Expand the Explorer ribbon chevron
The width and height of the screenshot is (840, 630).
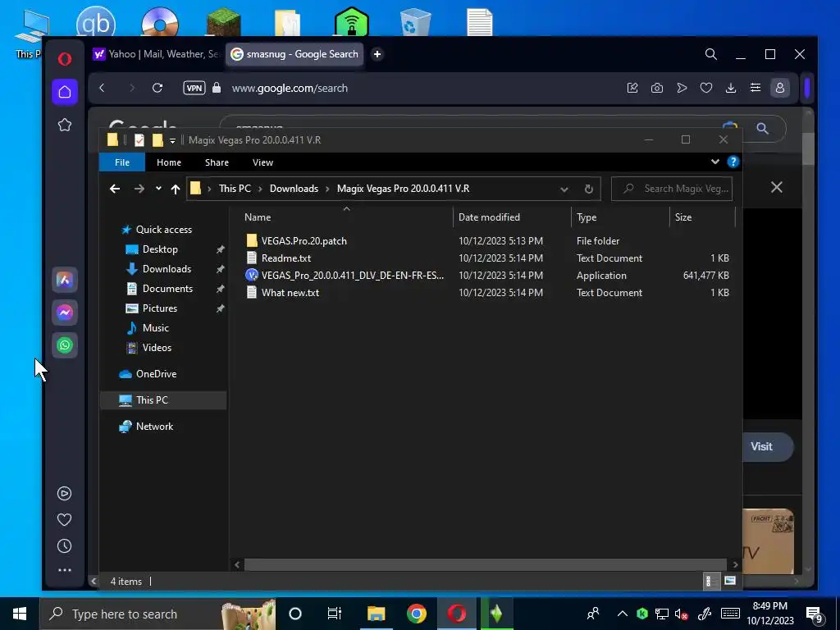coord(715,162)
